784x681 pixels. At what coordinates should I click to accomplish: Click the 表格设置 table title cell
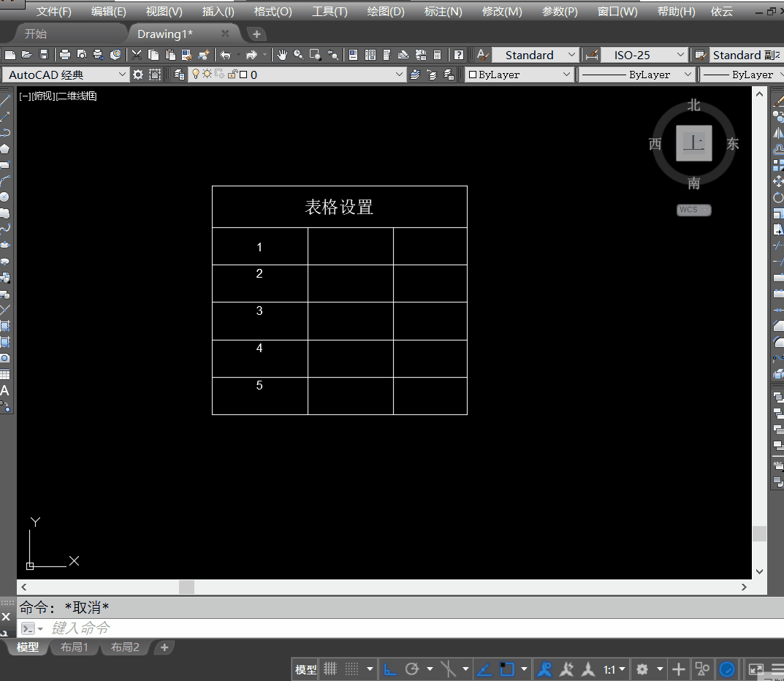[340, 207]
